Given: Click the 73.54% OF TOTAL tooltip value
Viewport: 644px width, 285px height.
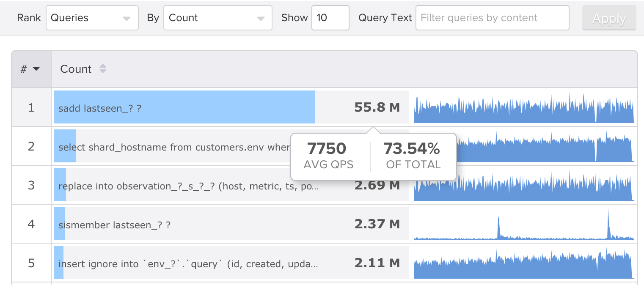Looking at the screenshot, I should coord(412,149).
